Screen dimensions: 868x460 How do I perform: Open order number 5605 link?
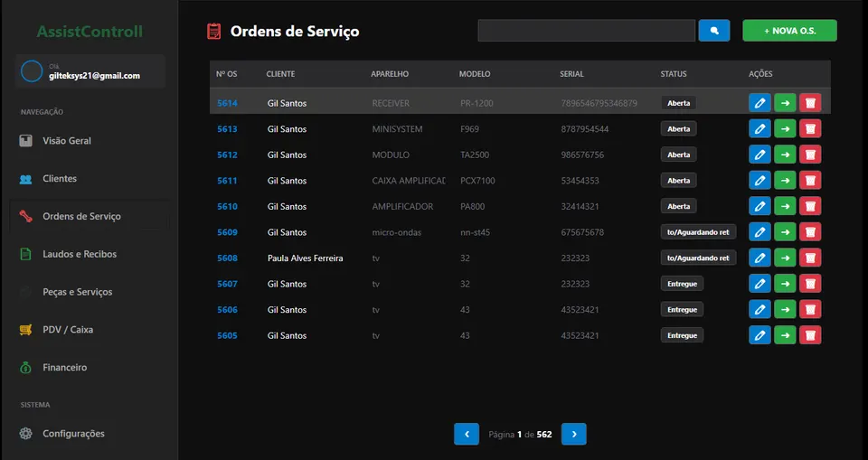click(227, 335)
